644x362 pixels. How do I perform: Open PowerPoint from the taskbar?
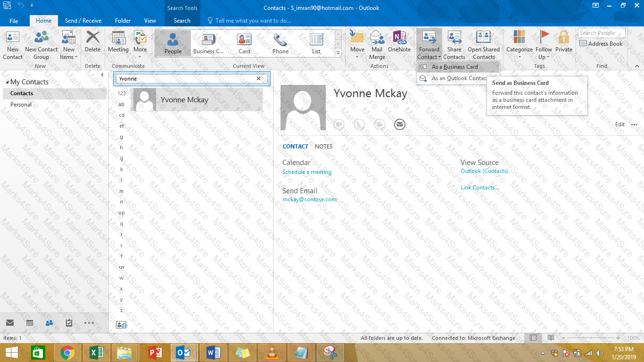point(155,353)
